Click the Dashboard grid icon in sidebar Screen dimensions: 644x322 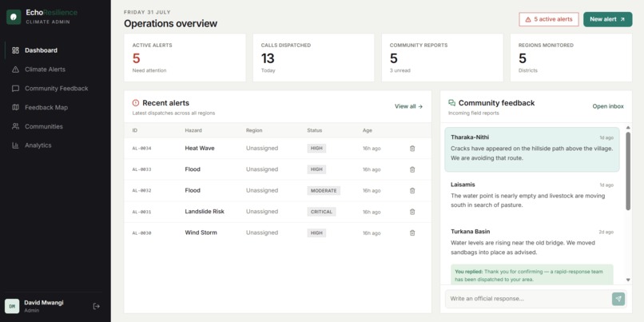tap(16, 50)
